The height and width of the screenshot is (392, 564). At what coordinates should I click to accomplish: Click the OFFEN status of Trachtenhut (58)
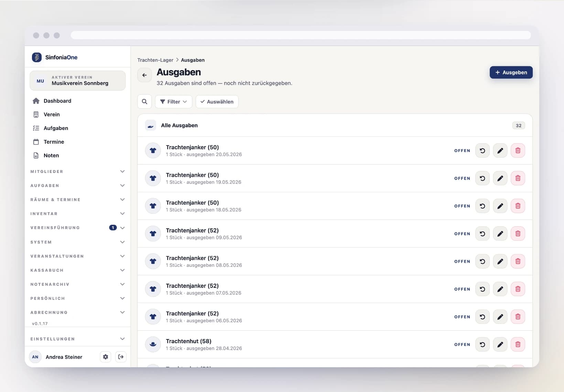462,345
